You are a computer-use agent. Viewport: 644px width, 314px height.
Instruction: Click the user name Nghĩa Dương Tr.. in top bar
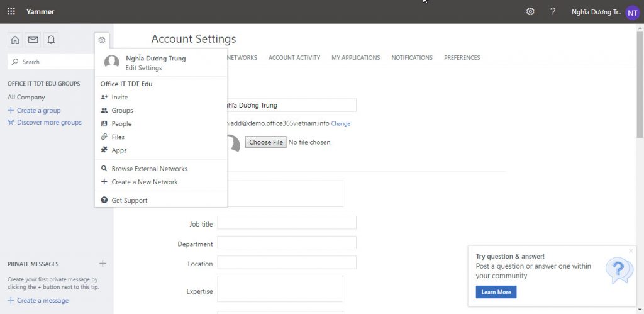pos(596,13)
